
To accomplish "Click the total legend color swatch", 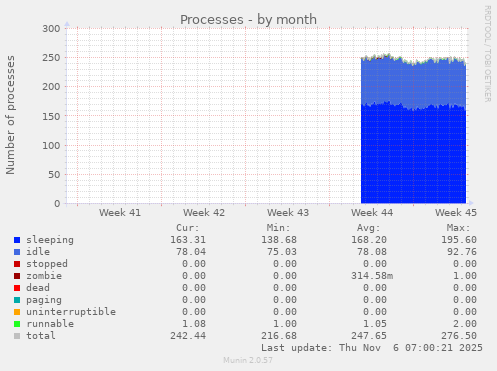I will pos(17,336).
